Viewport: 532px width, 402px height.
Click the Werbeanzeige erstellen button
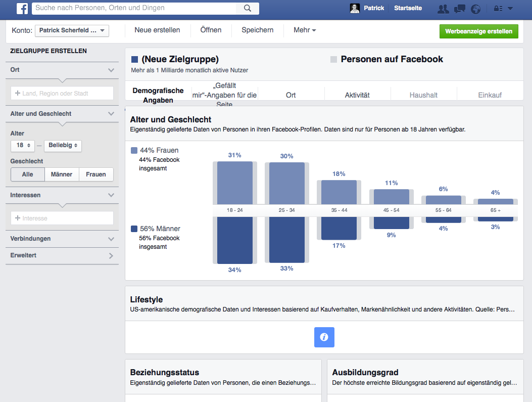coord(478,31)
